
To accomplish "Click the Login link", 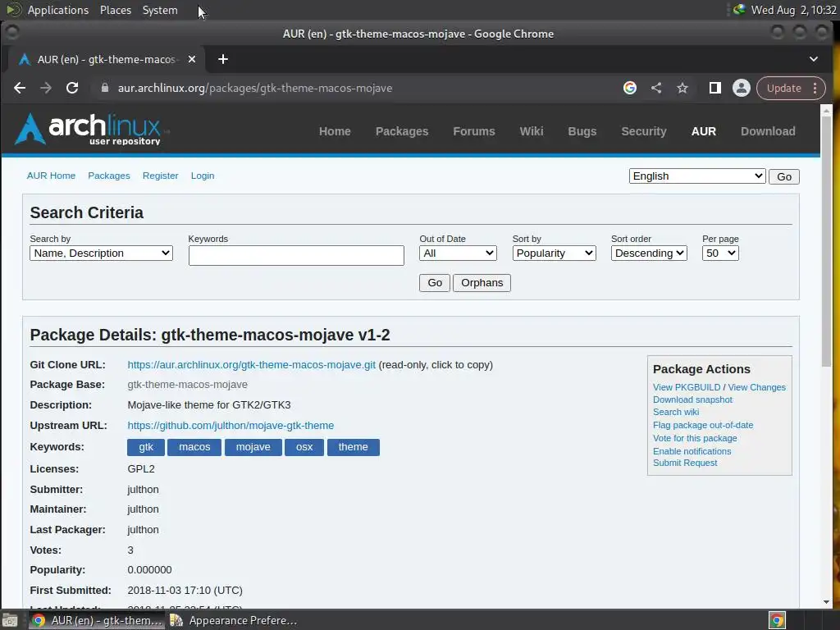I will click(203, 176).
